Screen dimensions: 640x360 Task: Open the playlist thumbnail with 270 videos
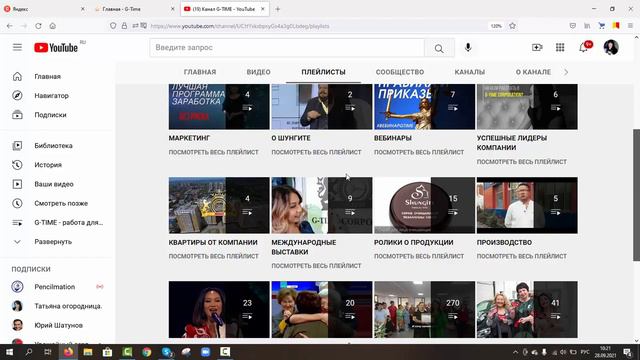click(x=424, y=309)
